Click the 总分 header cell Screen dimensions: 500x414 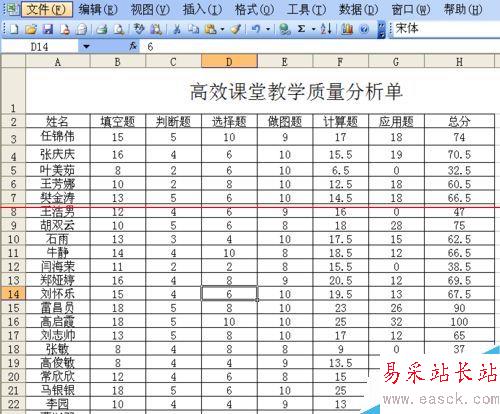[x=459, y=121]
